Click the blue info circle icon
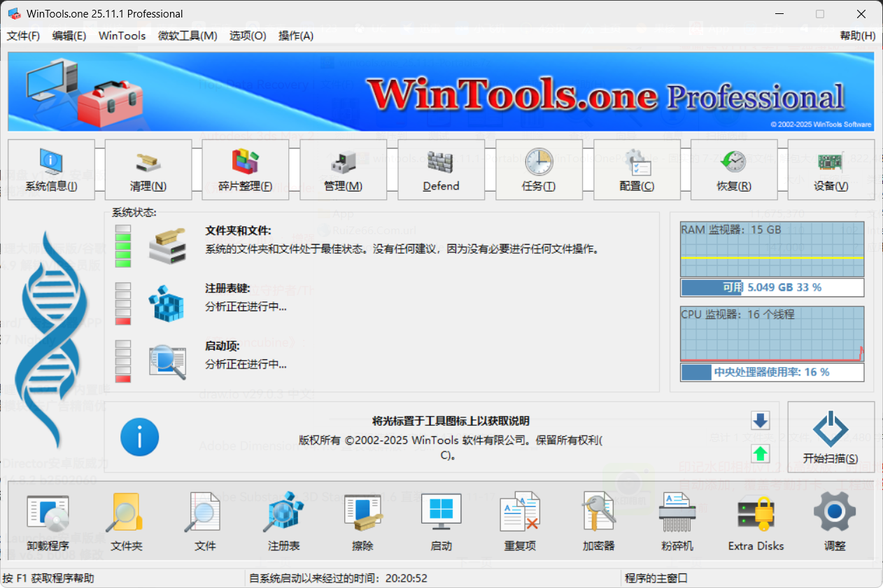883x588 pixels. pyautogui.click(x=140, y=437)
